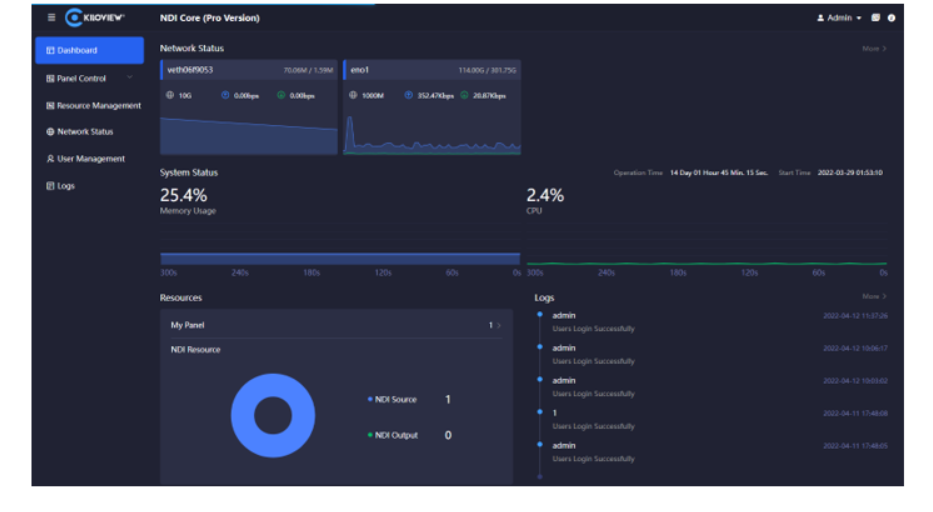Click the 2.4% CPU value
This screenshot has height=512, width=933.
[x=545, y=195]
